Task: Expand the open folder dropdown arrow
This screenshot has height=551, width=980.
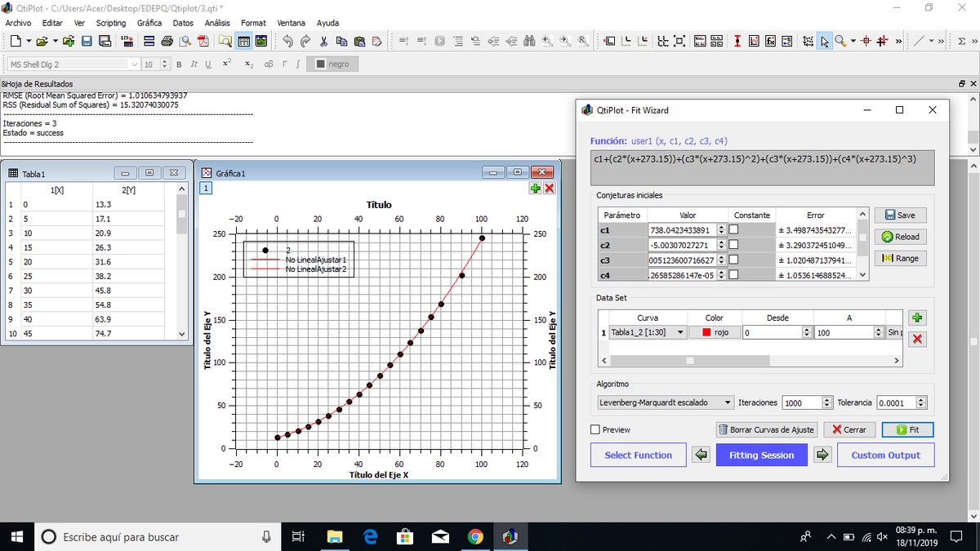Action: 55,41
